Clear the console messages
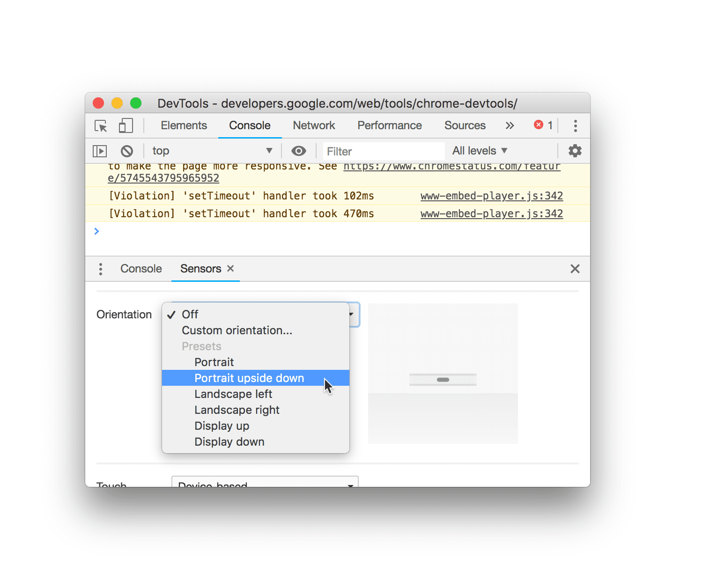Image resolution: width=710 pixels, height=588 pixels. 126,151
